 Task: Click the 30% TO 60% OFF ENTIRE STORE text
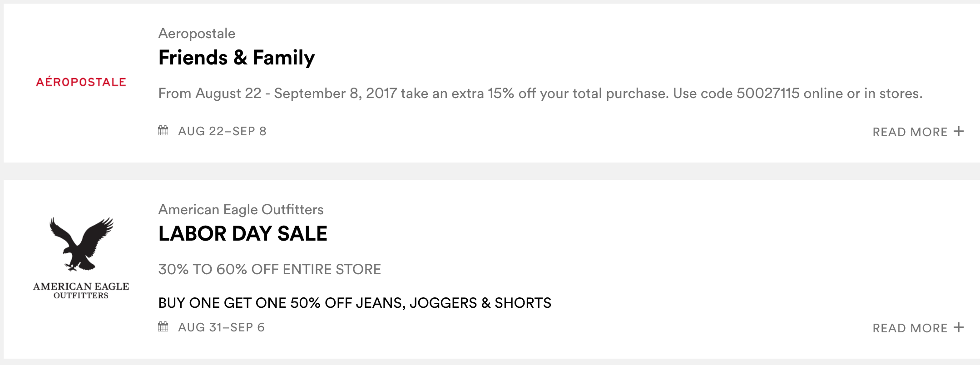269,269
